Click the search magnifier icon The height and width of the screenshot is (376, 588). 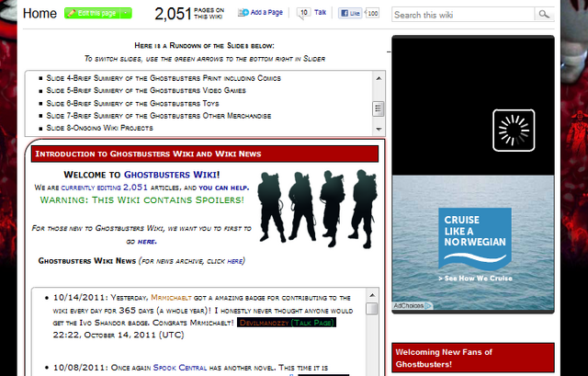pyautogui.click(x=544, y=15)
